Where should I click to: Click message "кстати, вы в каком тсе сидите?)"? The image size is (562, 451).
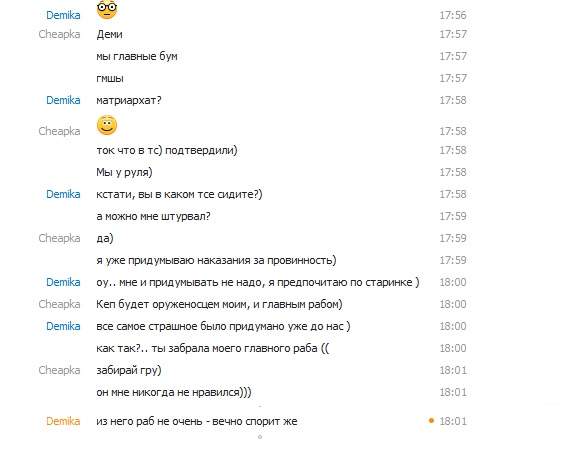coord(179,194)
